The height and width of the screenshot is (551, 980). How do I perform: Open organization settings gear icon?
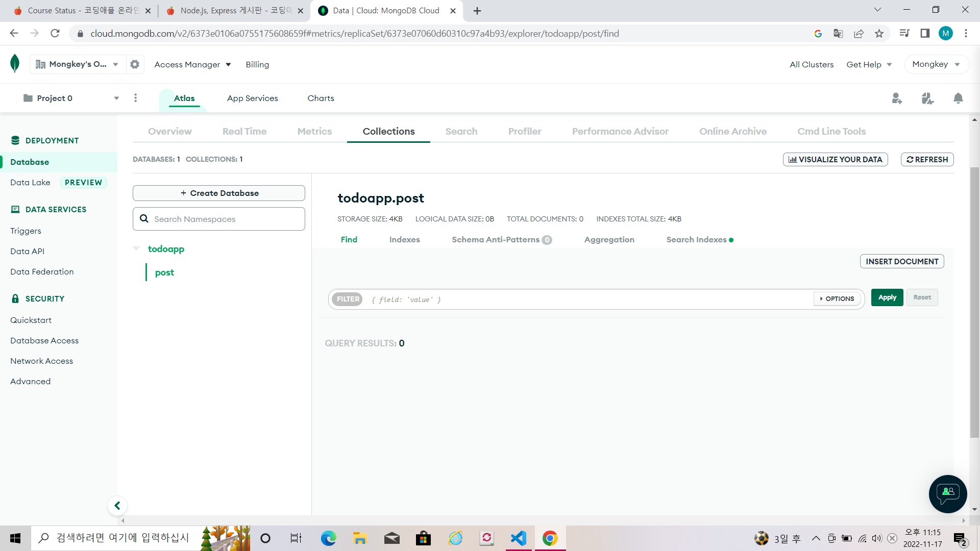click(135, 64)
